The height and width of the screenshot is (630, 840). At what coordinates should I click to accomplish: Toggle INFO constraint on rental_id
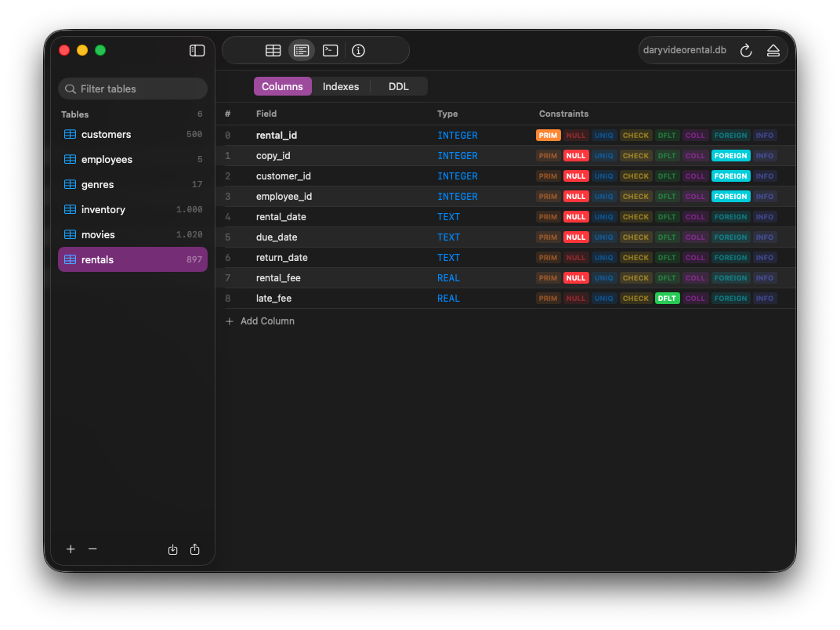coord(765,136)
